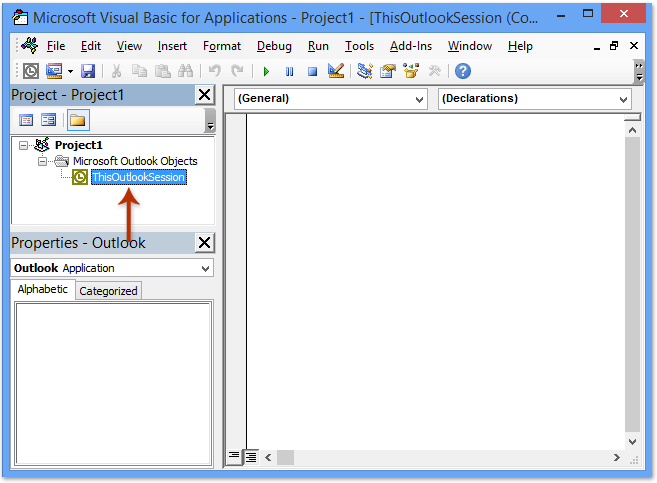The image size is (657, 483).
Task: Open the Insert menu
Action: (172, 46)
